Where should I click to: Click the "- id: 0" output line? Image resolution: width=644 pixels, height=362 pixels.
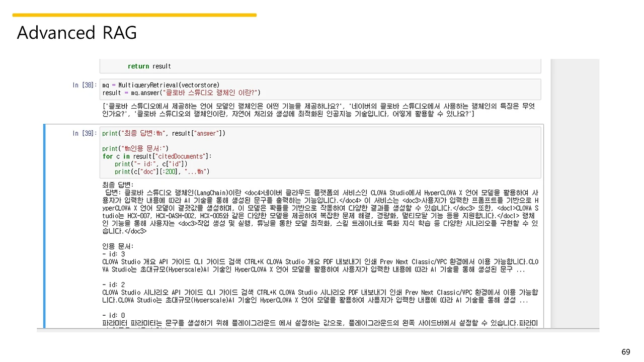[x=114, y=315]
